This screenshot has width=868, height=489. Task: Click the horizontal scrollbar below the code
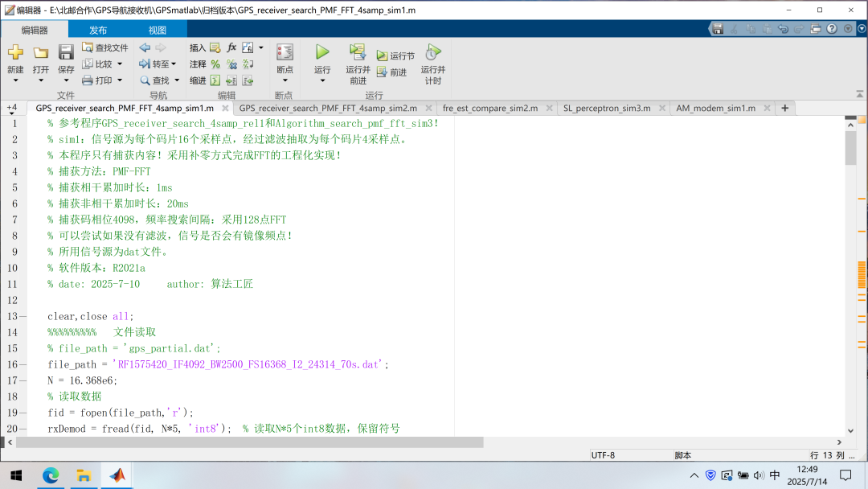coord(249,442)
